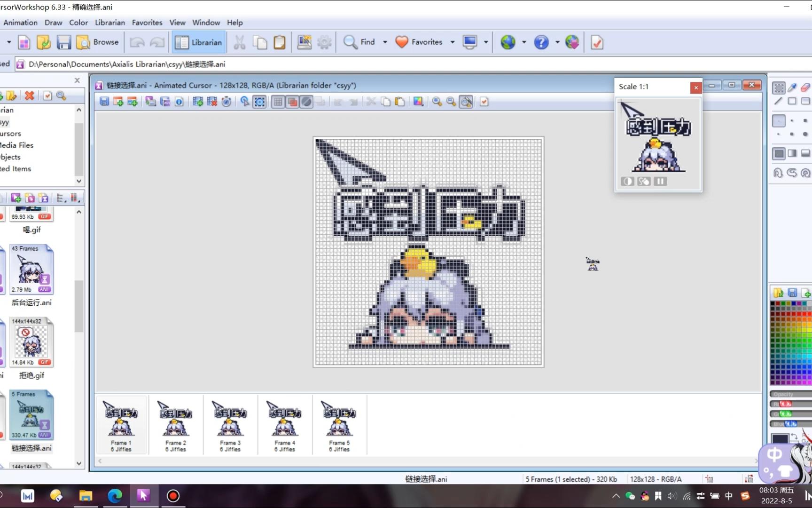The height and width of the screenshot is (508, 812).
Task: Click the zoom in magnifier icon
Action: 437,102
